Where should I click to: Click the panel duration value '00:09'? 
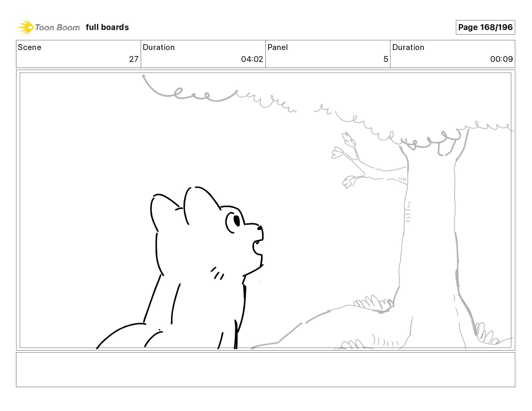coord(501,59)
